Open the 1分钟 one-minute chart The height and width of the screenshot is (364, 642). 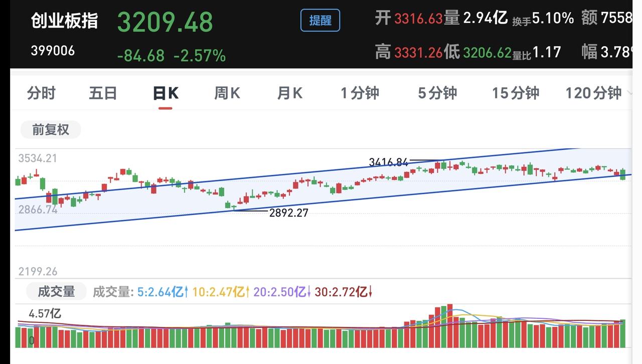click(x=360, y=93)
